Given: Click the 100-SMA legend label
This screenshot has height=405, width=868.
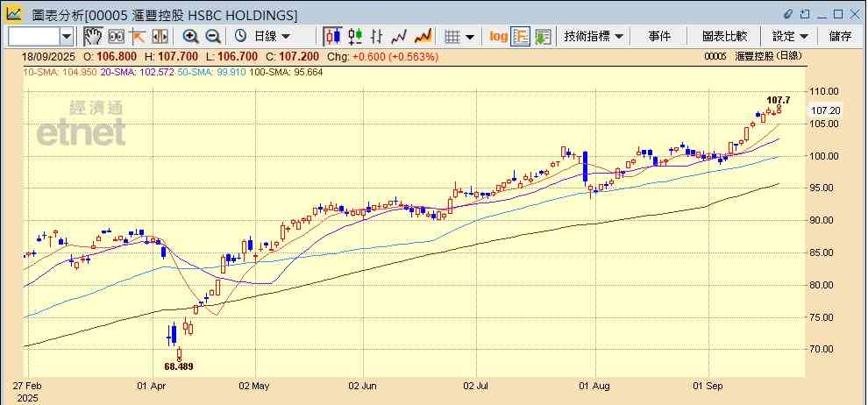Looking at the screenshot, I should point(286,72).
